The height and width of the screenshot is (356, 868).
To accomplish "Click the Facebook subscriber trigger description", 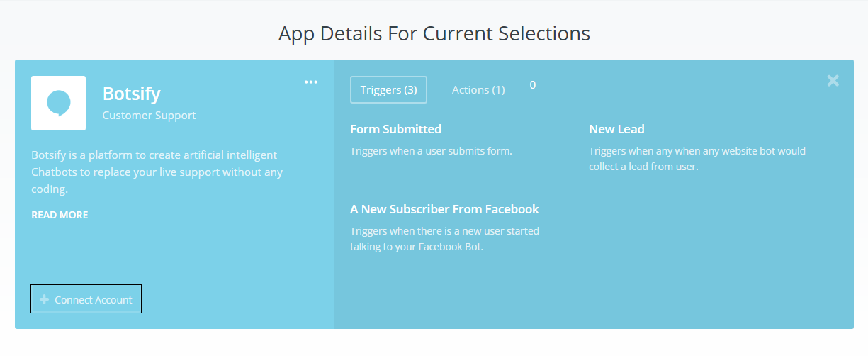I will pyautogui.click(x=444, y=239).
